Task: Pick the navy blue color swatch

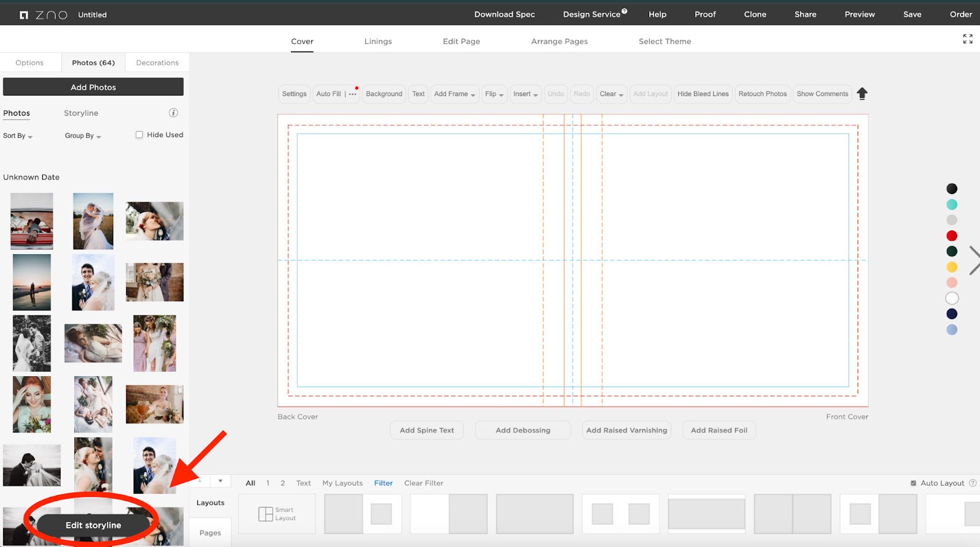Action: click(952, 314)
